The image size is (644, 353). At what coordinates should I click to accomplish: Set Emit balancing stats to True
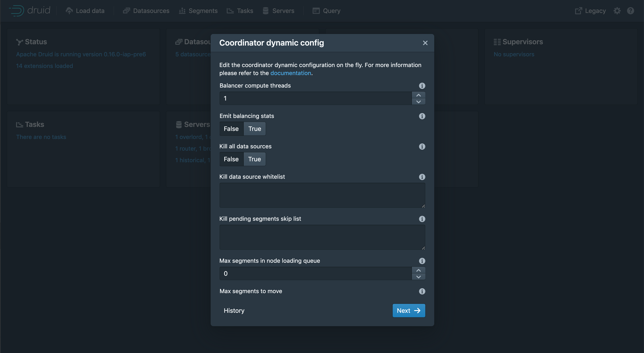[255, 129]
